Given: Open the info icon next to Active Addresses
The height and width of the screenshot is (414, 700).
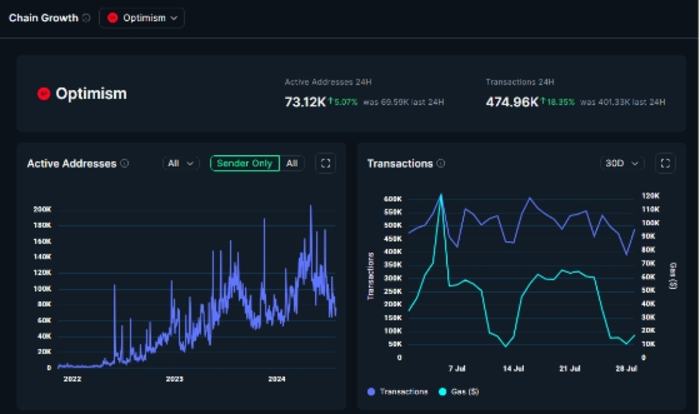Looking at the screenshot, I should click(125, 163).
